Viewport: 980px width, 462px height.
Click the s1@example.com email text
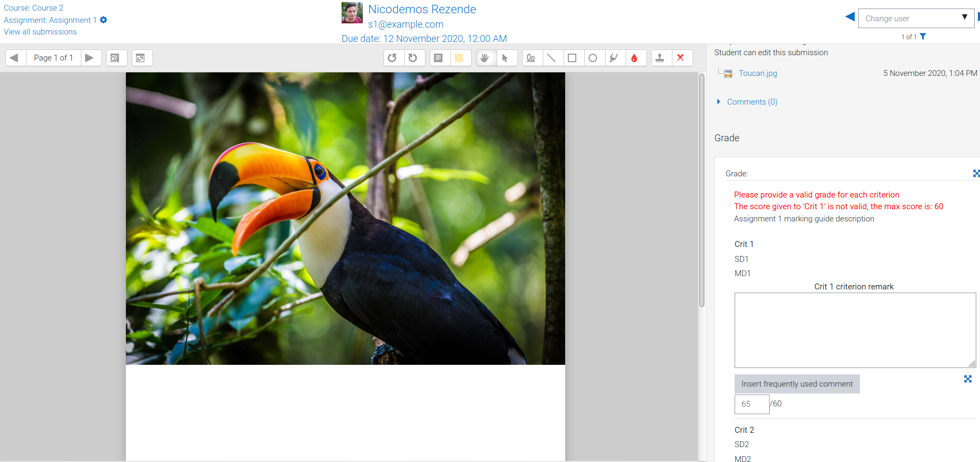pyautogui.click(x=406, y=24)
